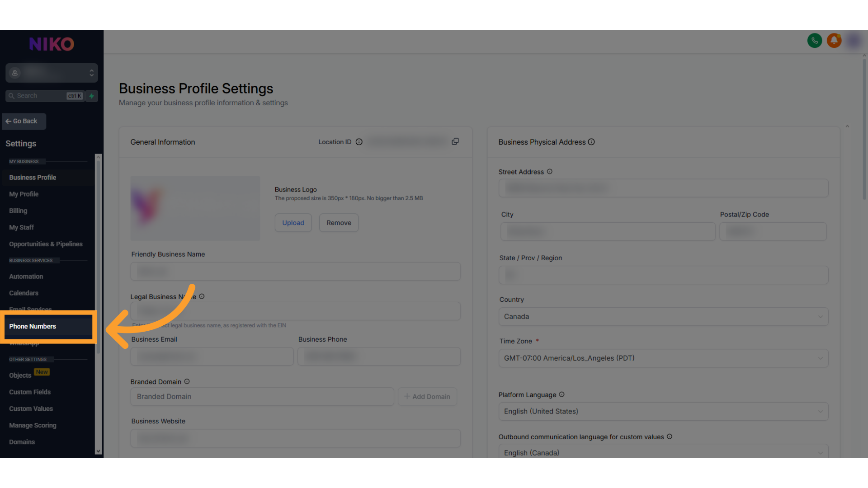The image size is (868, 488).
Task: Go to Custom Fields settings
Action: tap(30, 392)
